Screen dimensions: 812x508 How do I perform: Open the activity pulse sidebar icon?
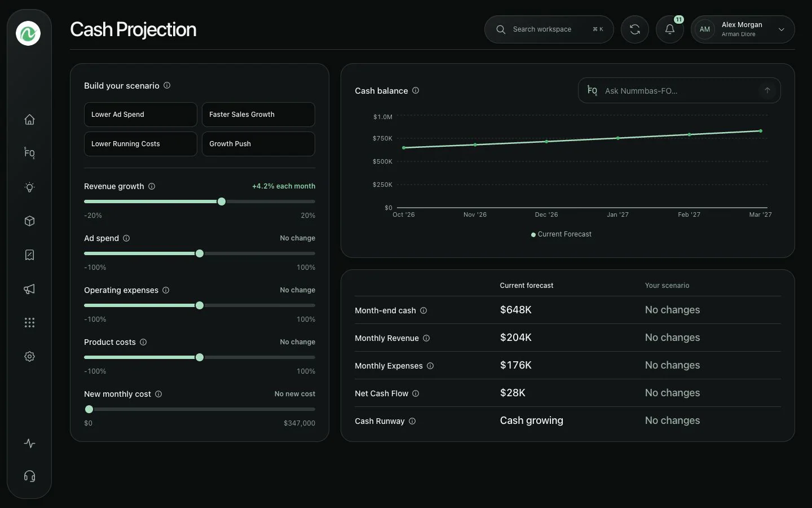point(29,444)
